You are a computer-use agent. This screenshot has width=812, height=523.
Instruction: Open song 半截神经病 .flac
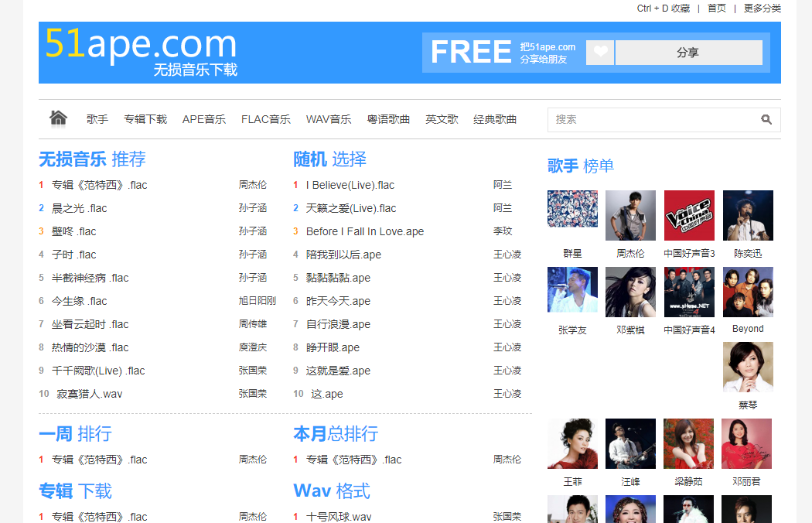(x=90, y=279)
